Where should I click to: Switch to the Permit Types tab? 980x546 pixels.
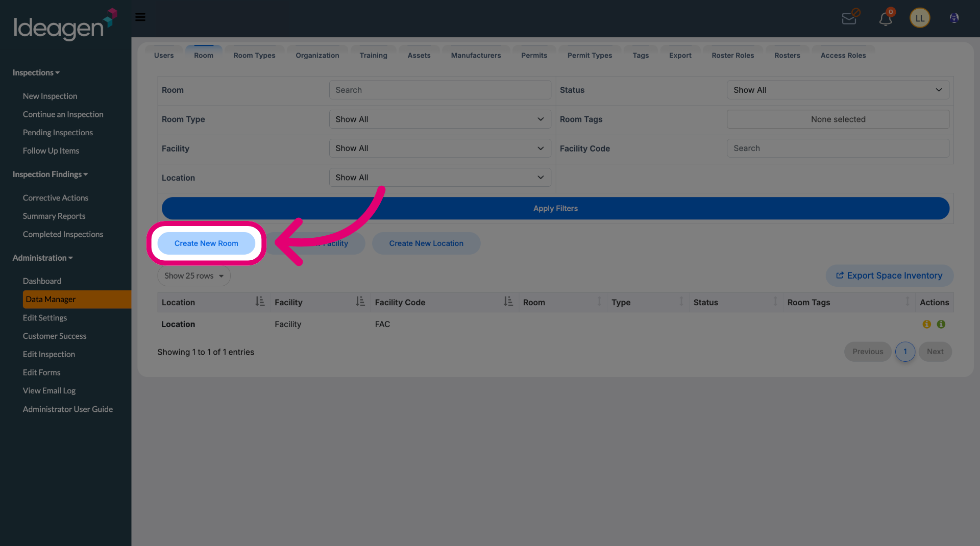[x=590, y=55]
